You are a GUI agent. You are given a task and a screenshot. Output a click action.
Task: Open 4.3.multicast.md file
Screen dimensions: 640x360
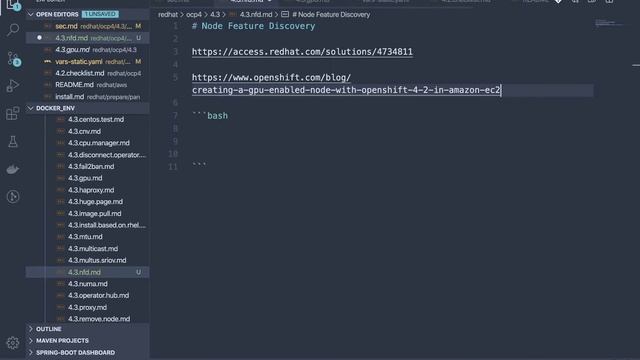pyautogui.click(x=88, y=249)
